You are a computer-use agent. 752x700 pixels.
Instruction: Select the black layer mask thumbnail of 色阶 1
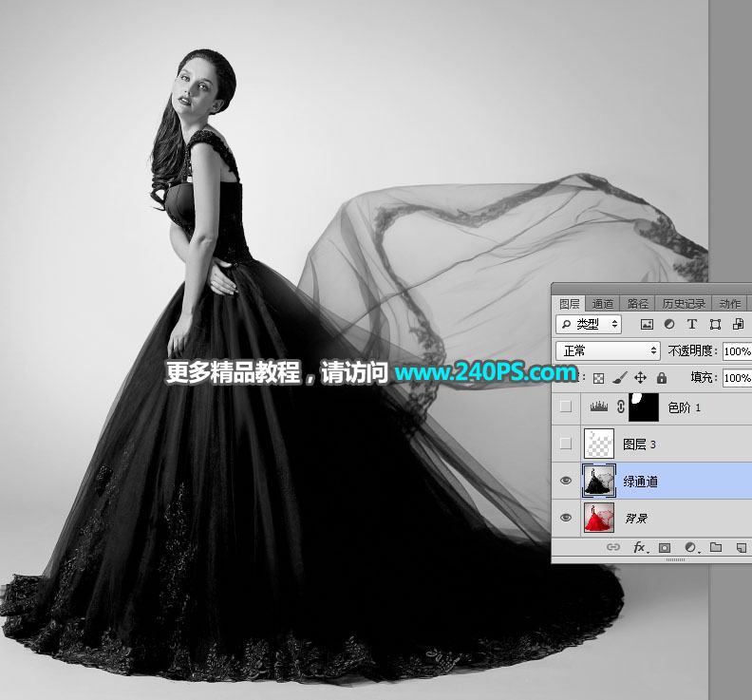tap(644, 407)
